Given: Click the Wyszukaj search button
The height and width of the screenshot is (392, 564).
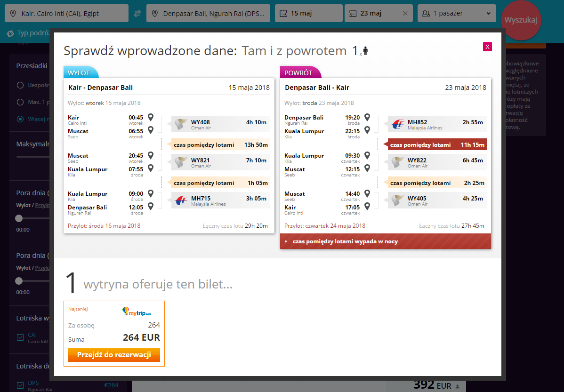Looking at the screenshot, I should [521, 20].
